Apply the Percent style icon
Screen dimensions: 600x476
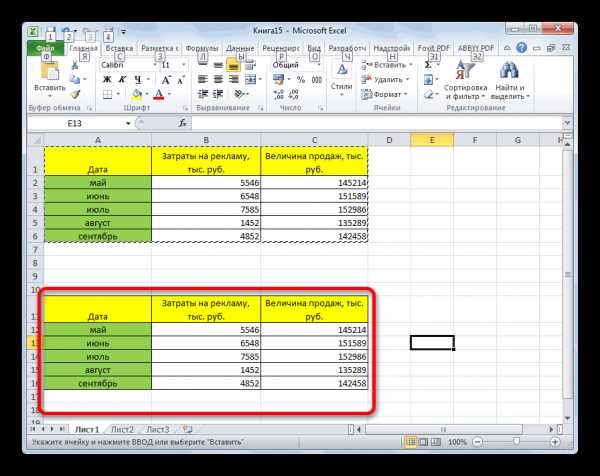[301, 80]
